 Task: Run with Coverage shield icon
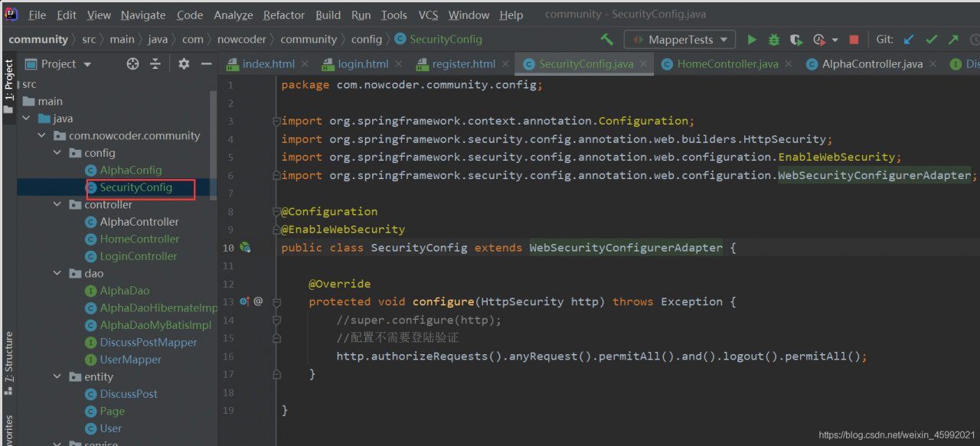pyautogui.click(x=796, y=40)
